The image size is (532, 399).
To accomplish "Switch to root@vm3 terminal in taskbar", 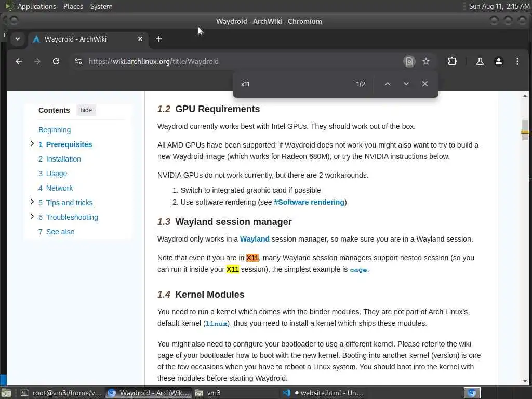I will click(61, 393).
